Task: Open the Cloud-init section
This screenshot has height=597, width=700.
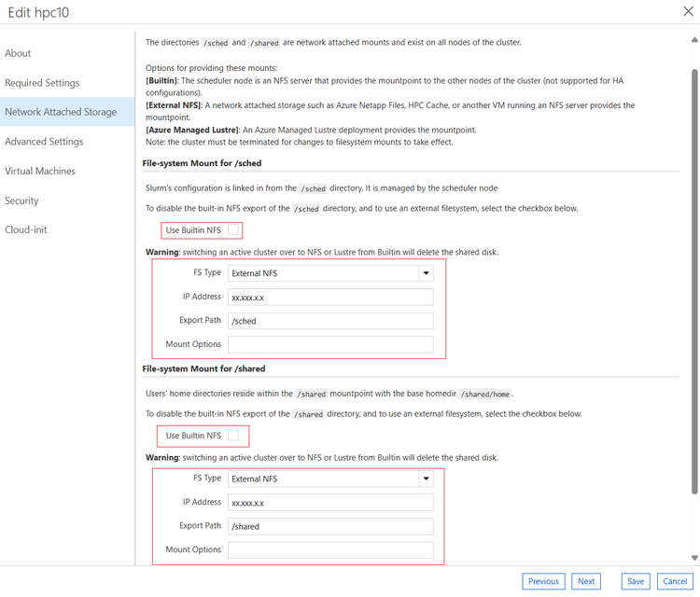Action: (25, 229)
